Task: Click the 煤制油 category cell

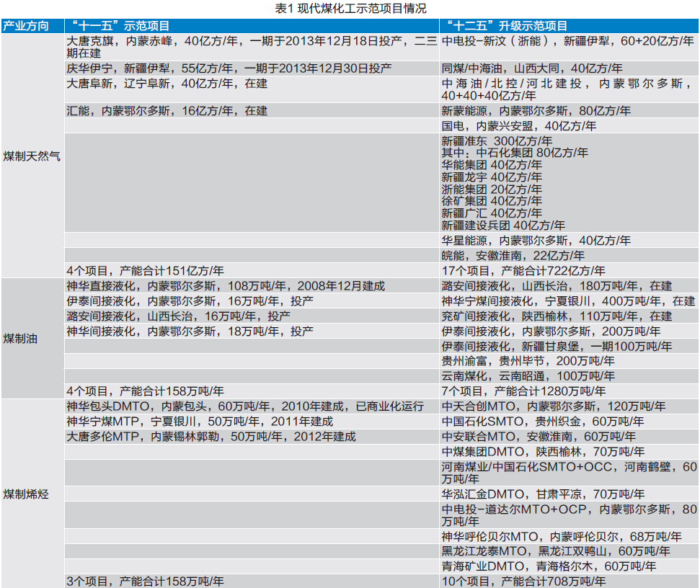Action: click(32, 339)
